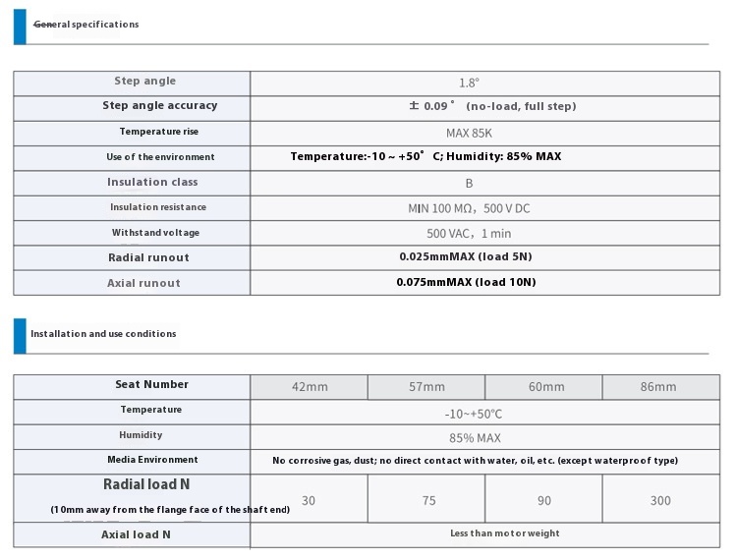
Task: Click the 'MAX 85K' value
Action: coord(469,134)
